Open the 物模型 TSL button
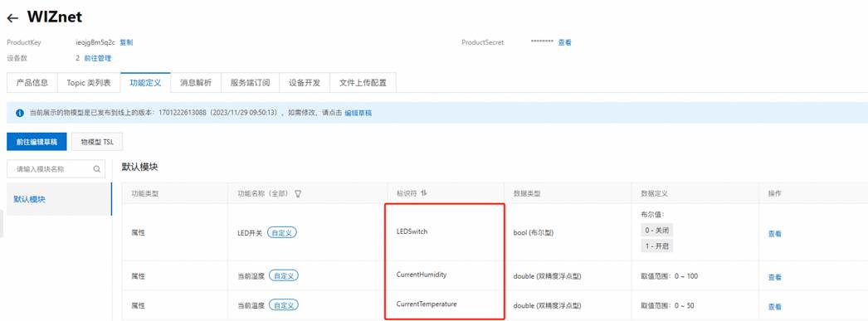 tap(97, 142)
